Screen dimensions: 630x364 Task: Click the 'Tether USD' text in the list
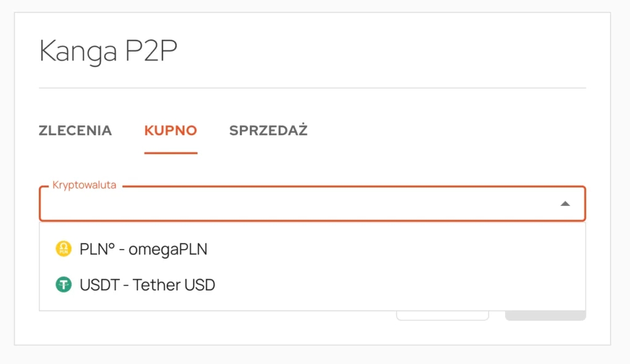(x=174, y=285)
